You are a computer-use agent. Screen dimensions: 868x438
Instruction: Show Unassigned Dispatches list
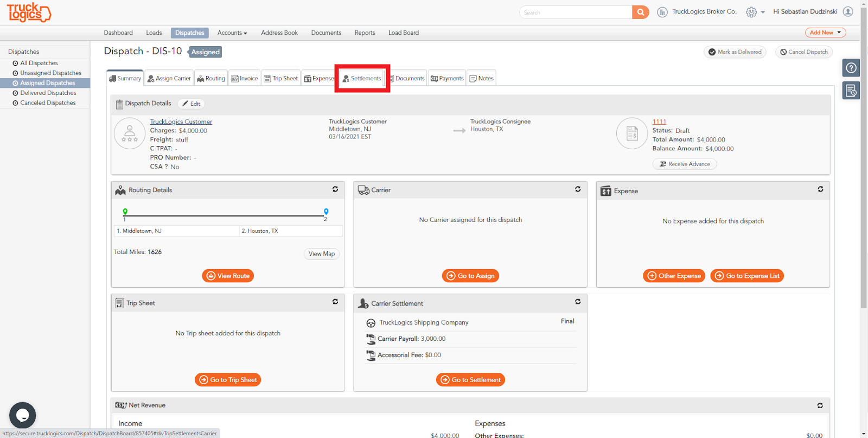click(51, 73)
